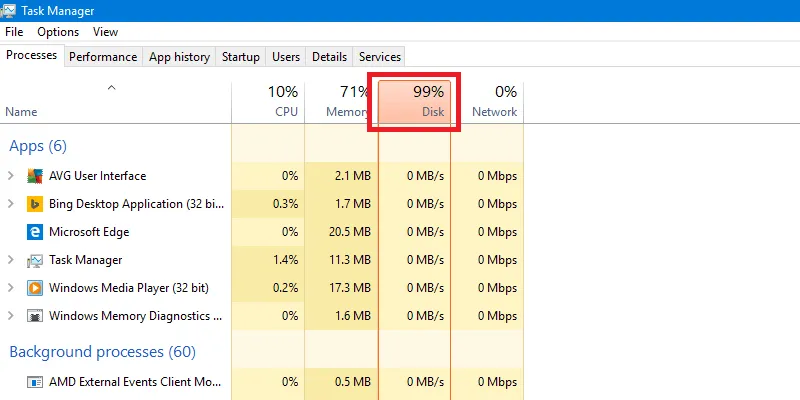Sort by the Network column header

[487, 103]
